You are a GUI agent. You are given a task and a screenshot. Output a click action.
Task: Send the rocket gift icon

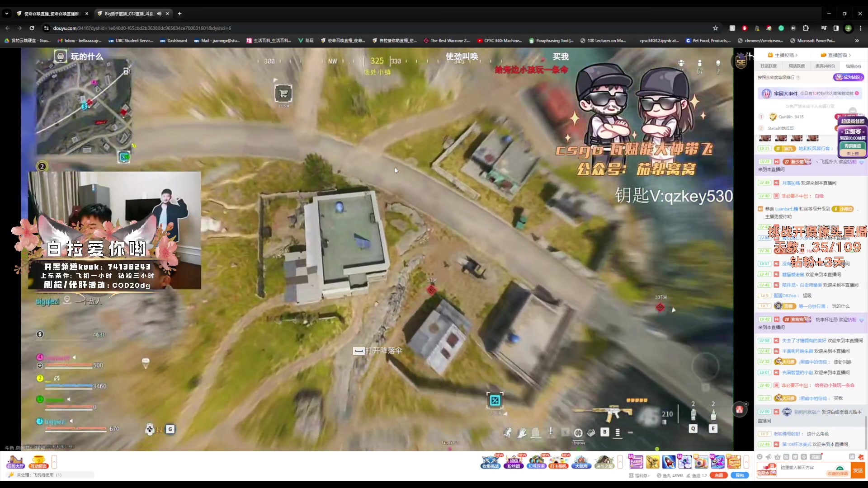[669, 461]
